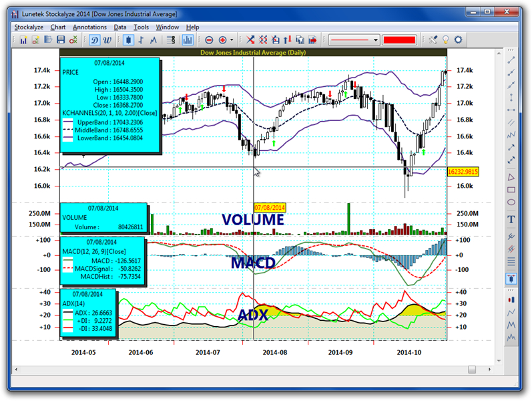532x401 pixels.
Task: Click the red-blue candles sidebar icon
Action: point(511,299)
